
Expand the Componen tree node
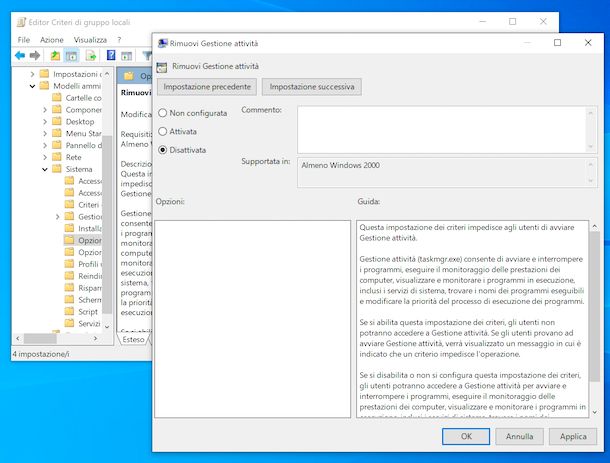click(x=45, y=110)
